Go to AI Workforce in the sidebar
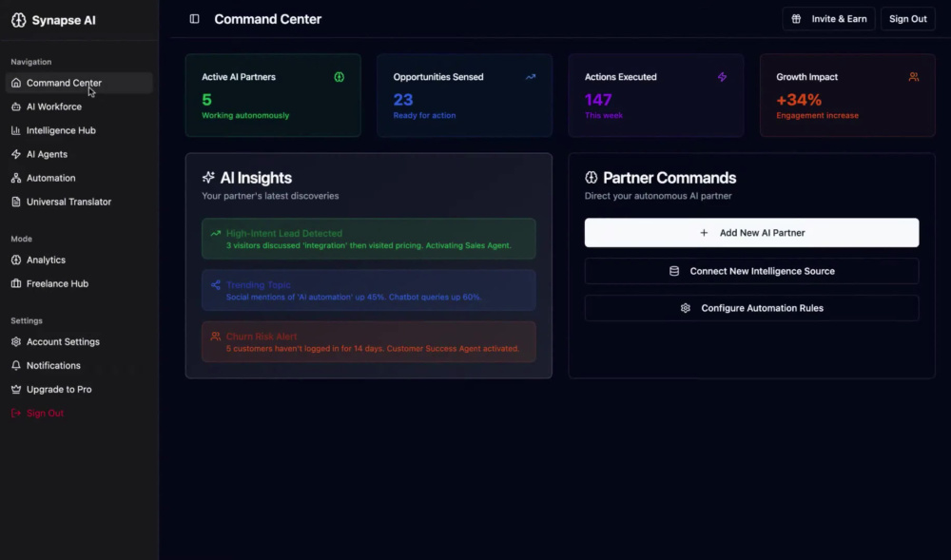Viewport: 951px width, 560px height. [x=79, y=106]
